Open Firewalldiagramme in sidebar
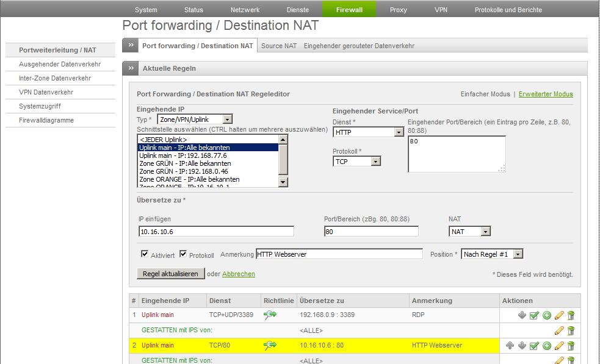 point(60,120)
